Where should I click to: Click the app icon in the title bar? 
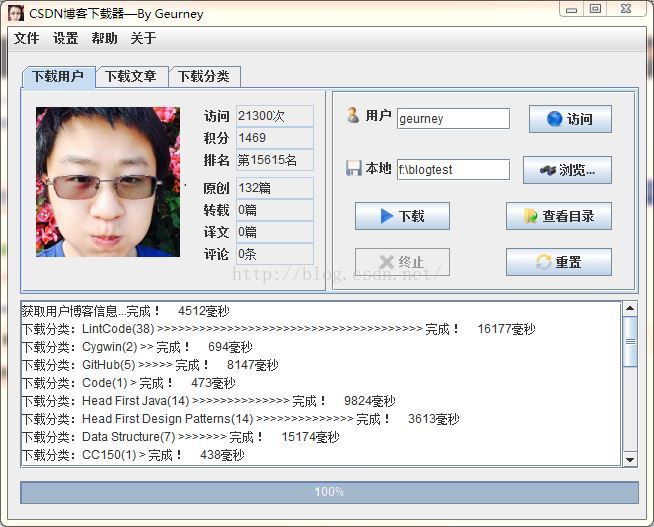click(16, 13)
